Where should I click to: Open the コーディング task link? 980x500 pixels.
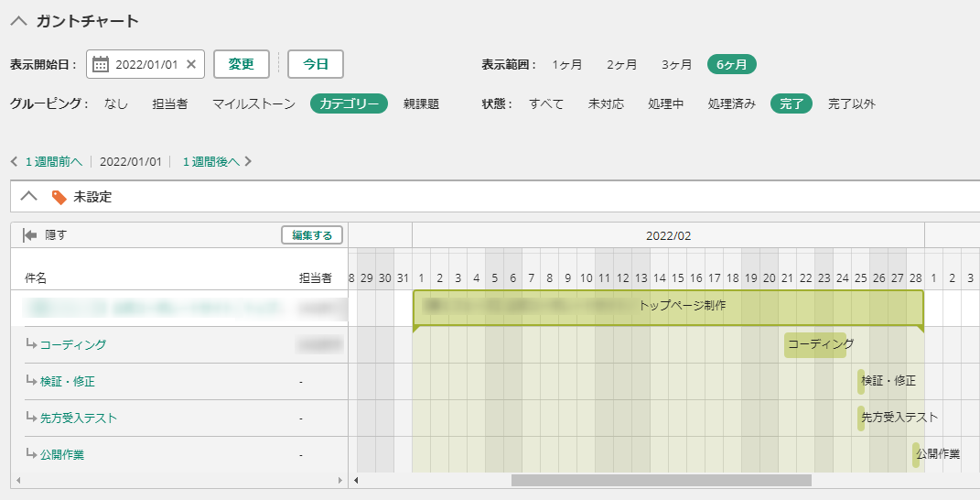click(x=73, y=345)
